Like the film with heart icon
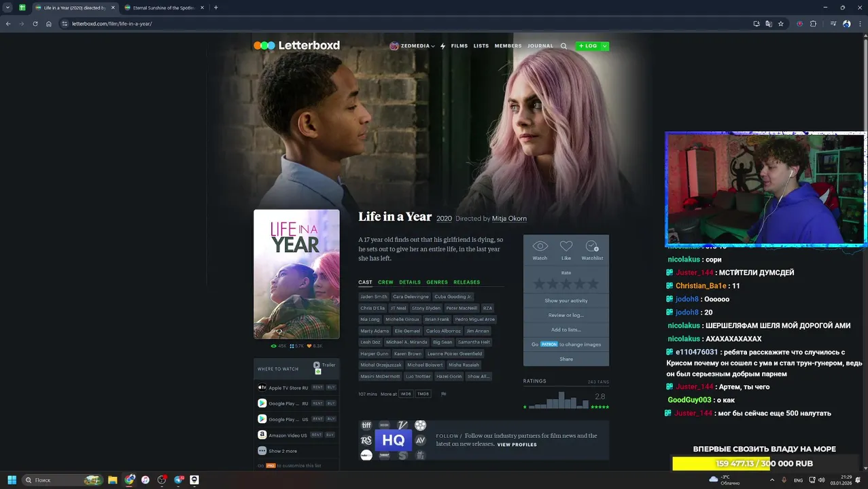868x489 pixels. (x=566, y=247)
